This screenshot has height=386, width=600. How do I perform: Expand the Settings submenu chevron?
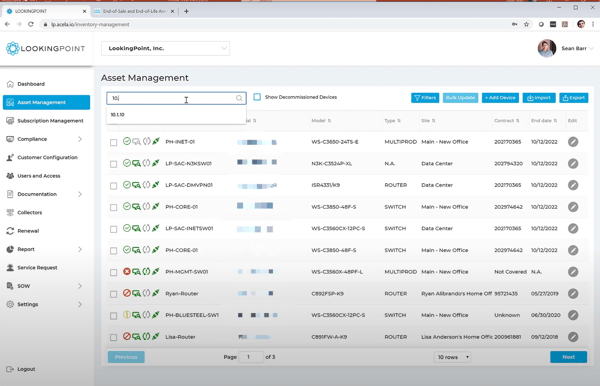pos(80,304)
